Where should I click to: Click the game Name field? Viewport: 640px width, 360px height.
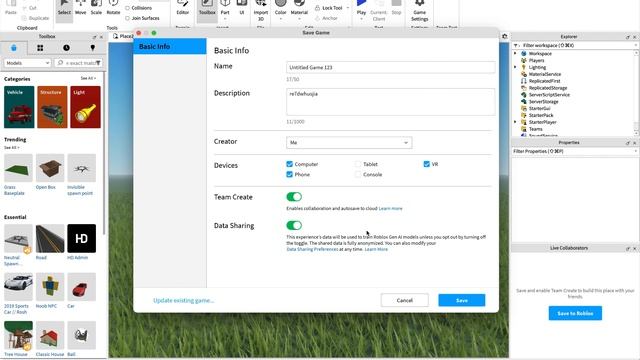(391, 67)
